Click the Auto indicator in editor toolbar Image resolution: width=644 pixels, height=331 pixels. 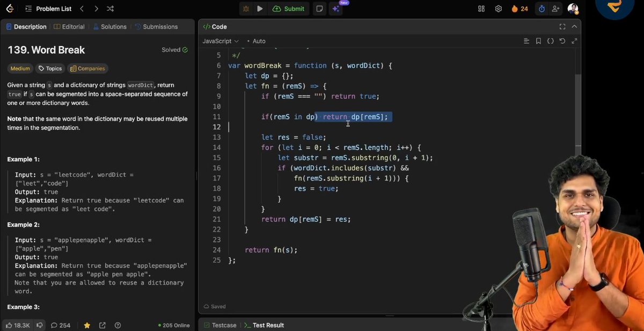click(256, 41)
